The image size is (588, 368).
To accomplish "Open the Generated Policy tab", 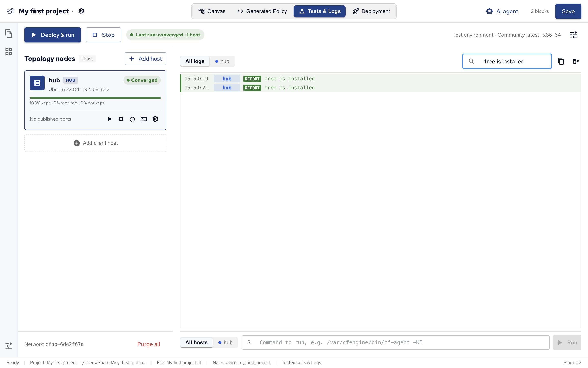I will pyautogui.click(x=262, y=11).
